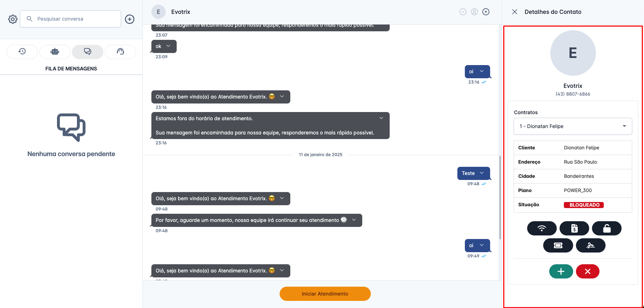Click the resolve check-circle icon in chat header
Image resolution: width=644 pixels, height=308 pixels.
click(x=463, y=12)
